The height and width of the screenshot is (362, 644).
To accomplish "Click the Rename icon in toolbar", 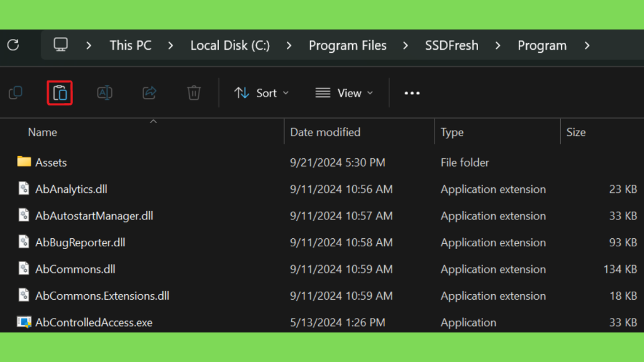I will pos(105,93).
